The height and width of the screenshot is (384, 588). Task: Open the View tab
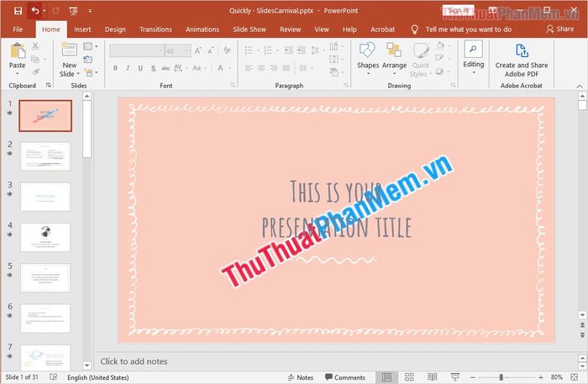322,29
